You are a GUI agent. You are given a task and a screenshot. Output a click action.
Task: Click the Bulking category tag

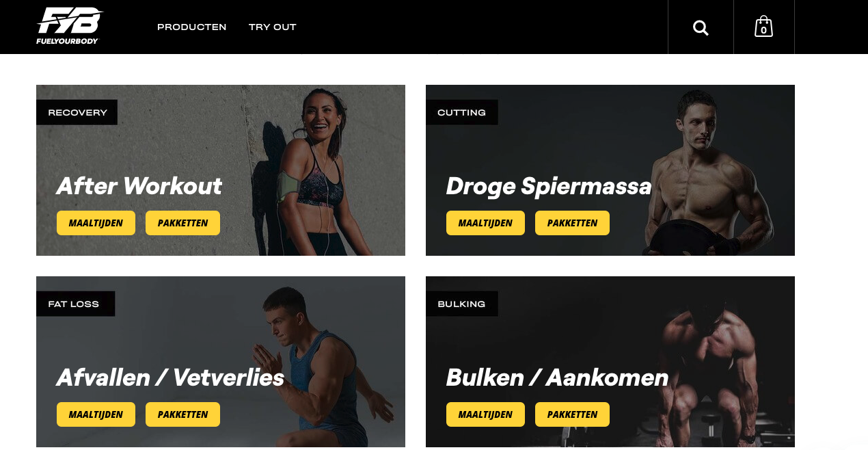[x=462, y=304]
